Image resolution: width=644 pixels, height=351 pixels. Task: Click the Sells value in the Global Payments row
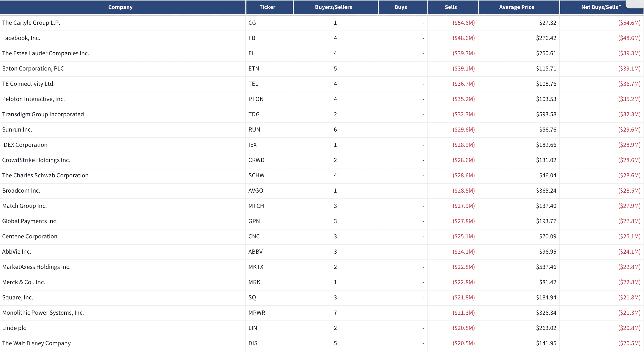464,221
